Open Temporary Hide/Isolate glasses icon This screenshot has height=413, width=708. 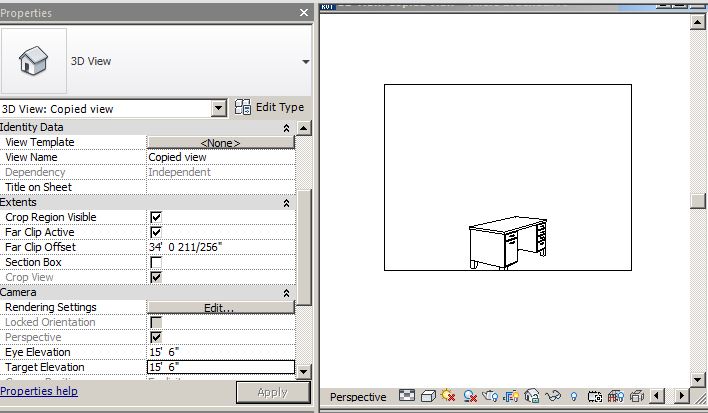tap(553, 396)
